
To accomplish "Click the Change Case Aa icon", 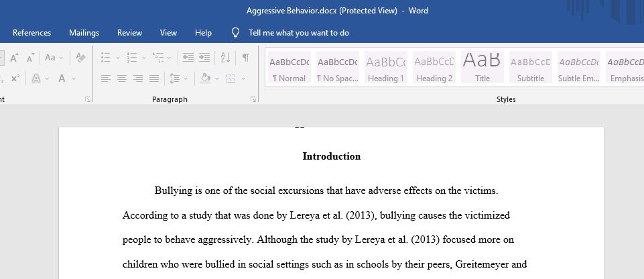I will [50, 58].
